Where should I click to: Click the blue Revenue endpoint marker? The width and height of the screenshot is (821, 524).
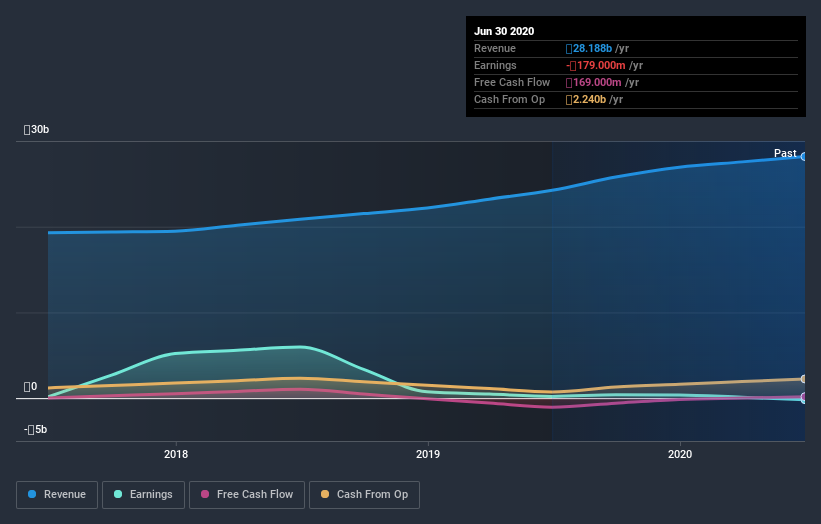point(803,157)
